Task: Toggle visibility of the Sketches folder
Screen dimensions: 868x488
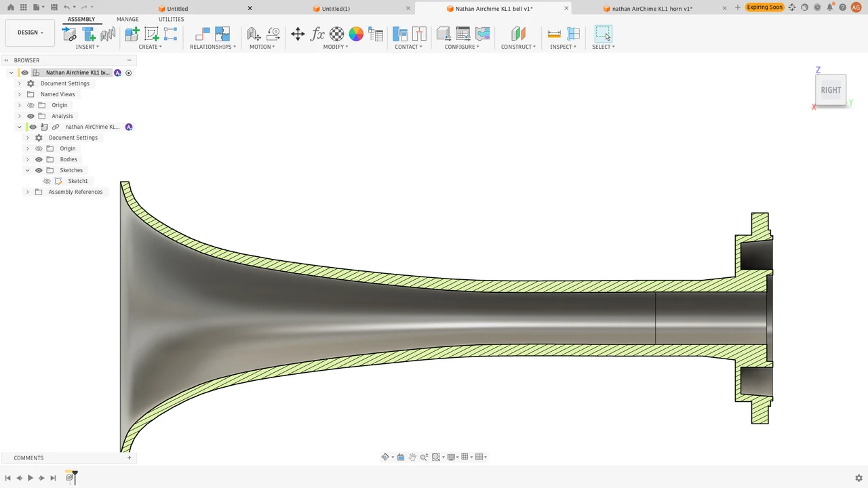Action: coord(39,170)
